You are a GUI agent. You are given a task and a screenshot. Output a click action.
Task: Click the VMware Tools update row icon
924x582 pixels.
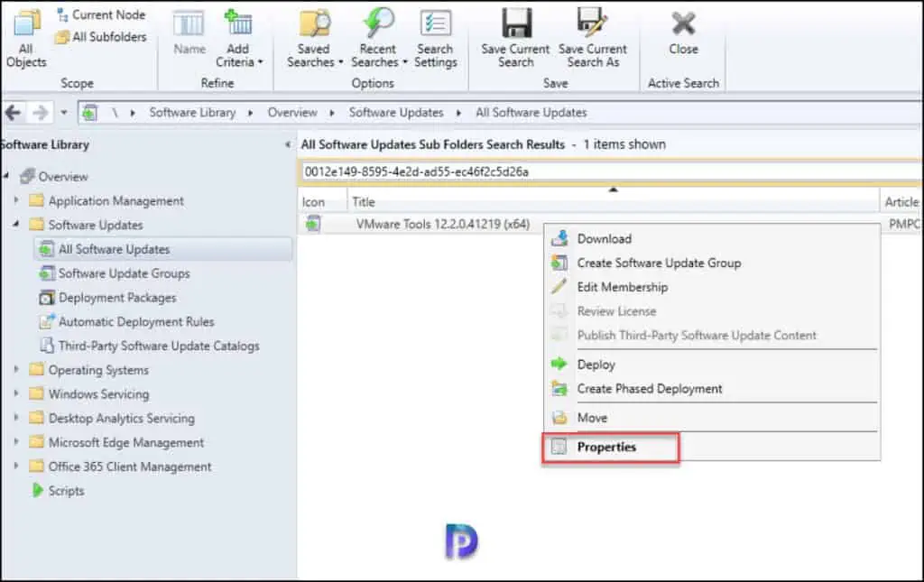(x=313, y=224)
